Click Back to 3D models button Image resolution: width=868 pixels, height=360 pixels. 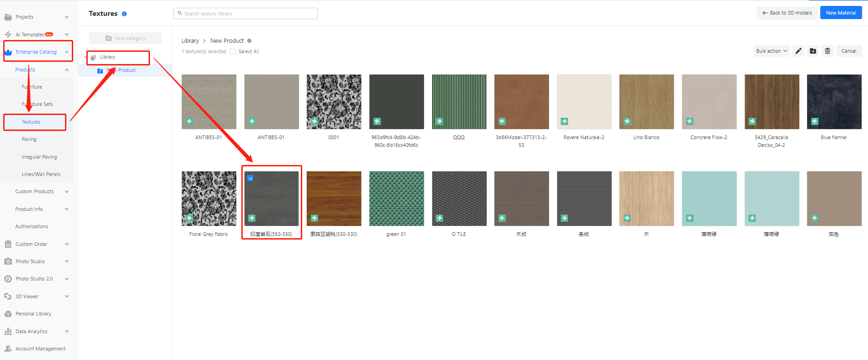(787, 13)
